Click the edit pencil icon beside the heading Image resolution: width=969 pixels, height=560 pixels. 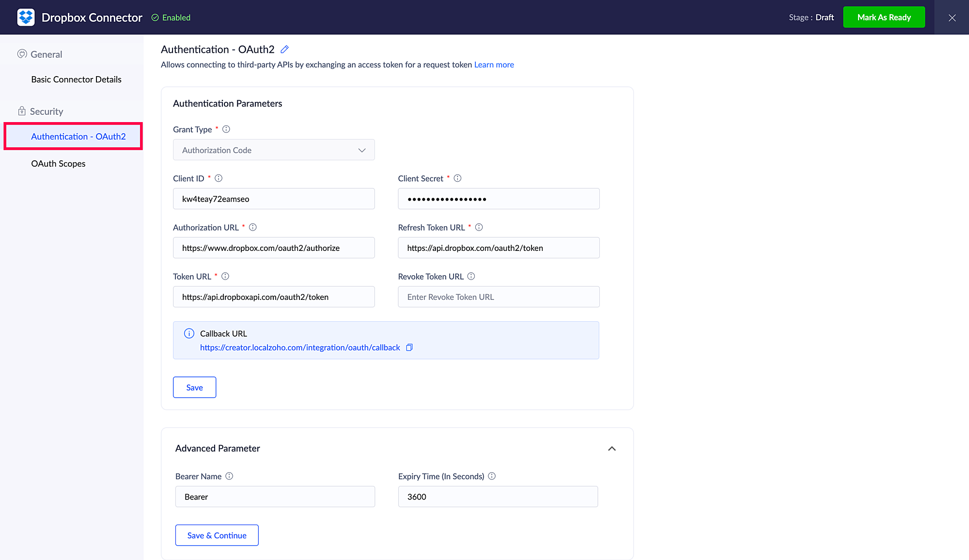click(285, 49)
